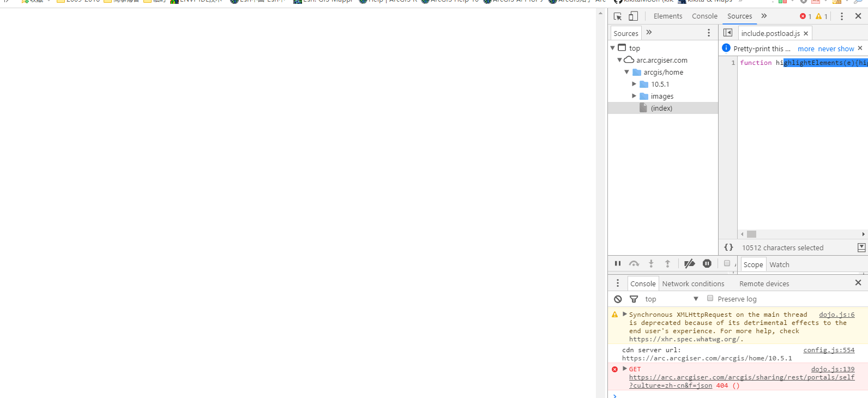Click the red error count badge
Screen dimensions: 868x398
[806, 16]
